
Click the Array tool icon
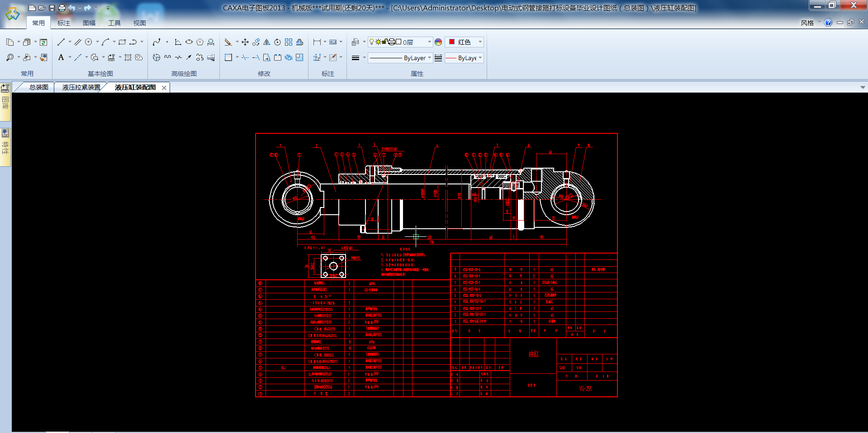pyautogui.click(x=289, y=42)
